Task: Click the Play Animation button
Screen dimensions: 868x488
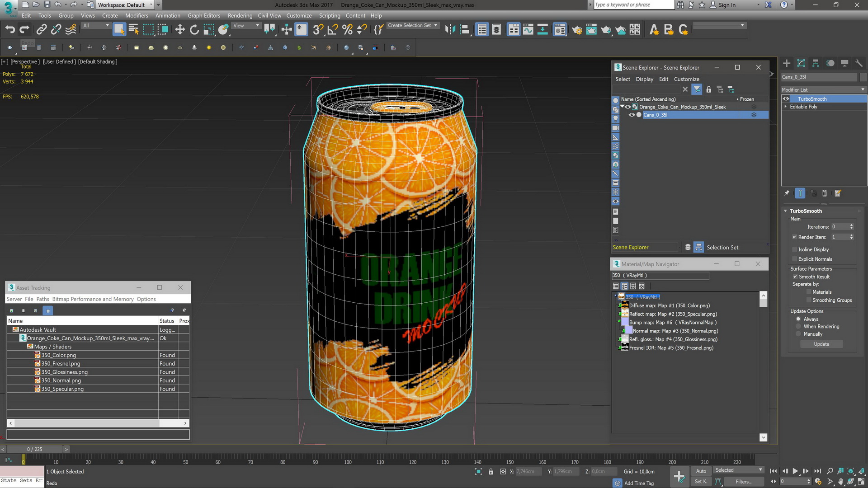Action: coord(795,471)
